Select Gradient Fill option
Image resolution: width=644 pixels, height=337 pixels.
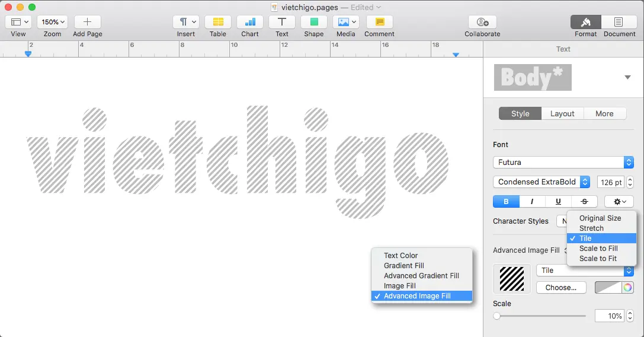click(422, 265)
